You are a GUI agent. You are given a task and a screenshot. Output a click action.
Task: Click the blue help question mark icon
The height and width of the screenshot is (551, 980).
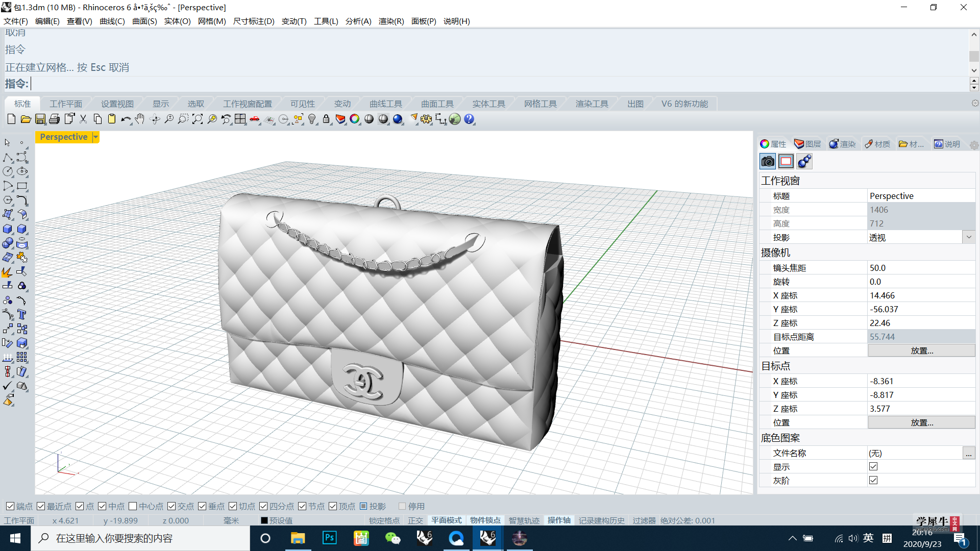(469, 119)
